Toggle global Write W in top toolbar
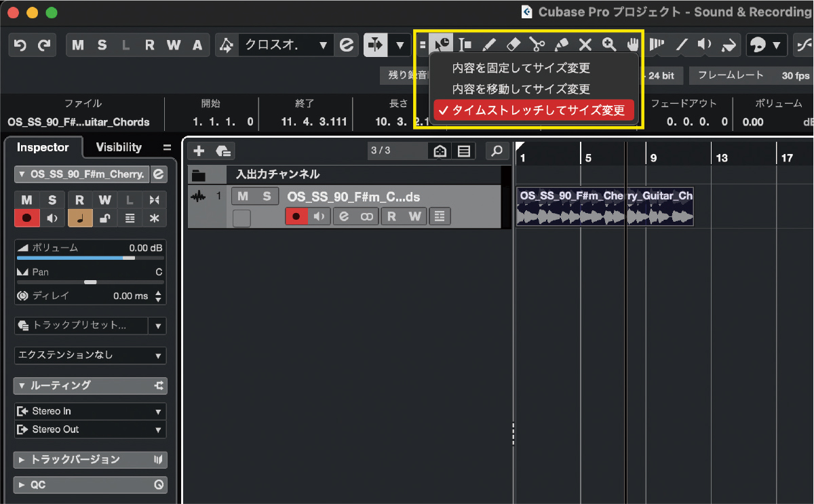This screenshot has width=814, height=504. coord(174,45)
